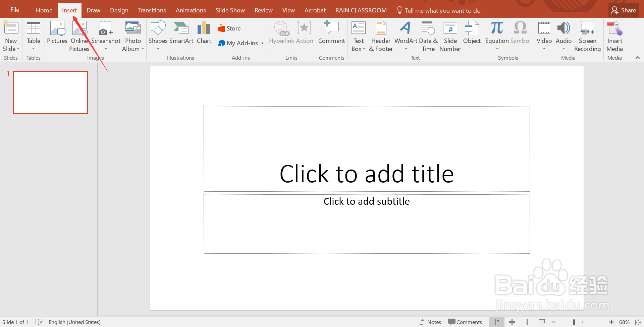The width and height of the screenshot is (644, 327).
Task: Expand the My Add-ins dropdown
Action: click(x=263, y=43)
